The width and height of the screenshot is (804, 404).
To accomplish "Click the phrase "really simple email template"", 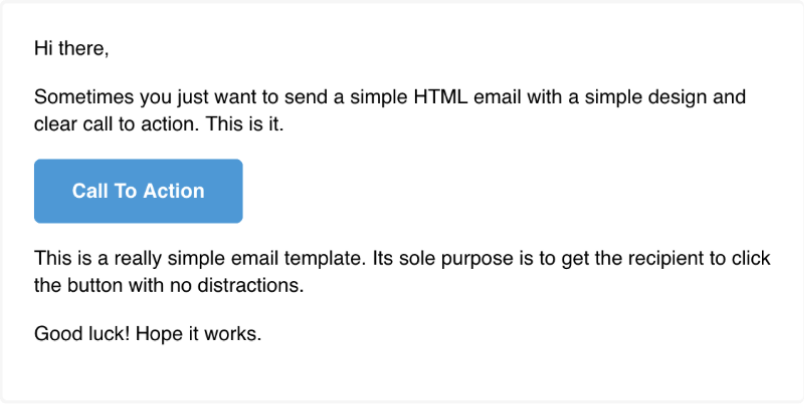I will tap(236, 258).
